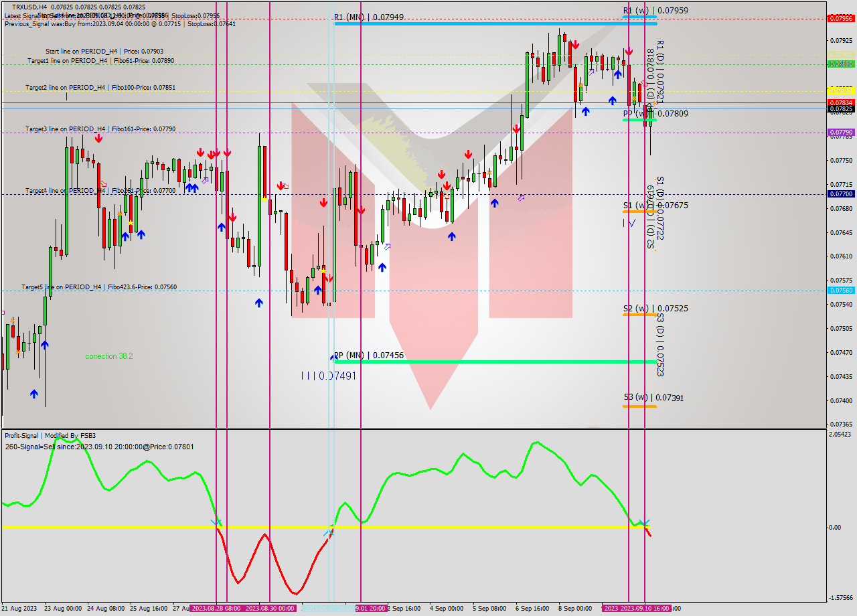The width and height of the screenshot is (857, 616).
Task: Click the blue wave label 0.07491
Action: [x=329, y=376]
